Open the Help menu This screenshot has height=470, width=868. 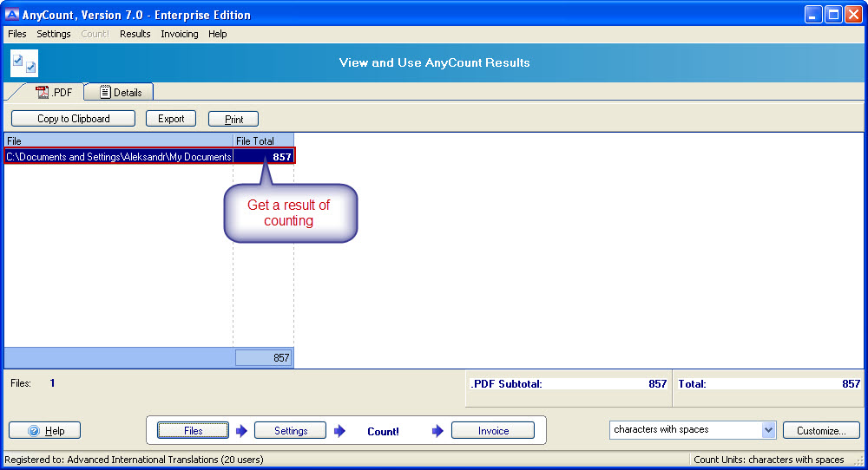tap(218, 34)
